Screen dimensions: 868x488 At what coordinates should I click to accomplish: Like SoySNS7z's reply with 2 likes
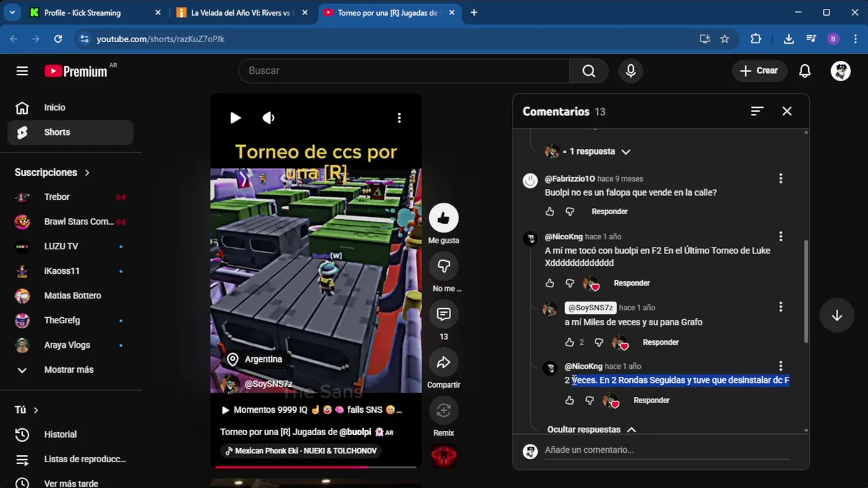point(570,342)
